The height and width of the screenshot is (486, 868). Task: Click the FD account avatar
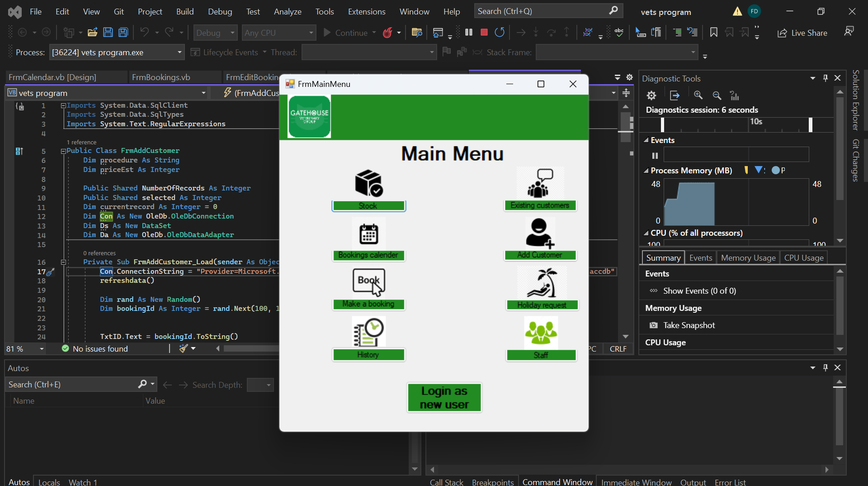click(x=754, y=11)
